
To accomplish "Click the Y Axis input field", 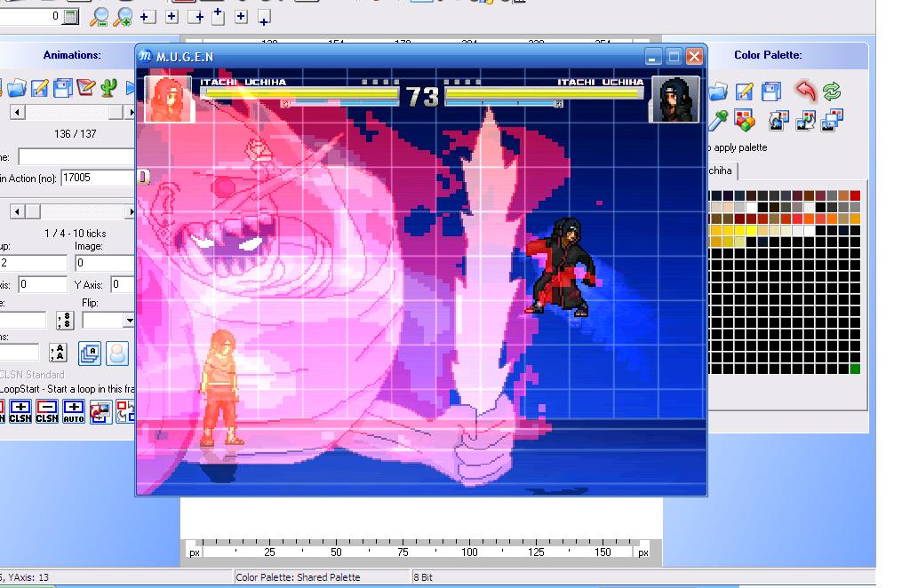I will click(x=123, y=284).
